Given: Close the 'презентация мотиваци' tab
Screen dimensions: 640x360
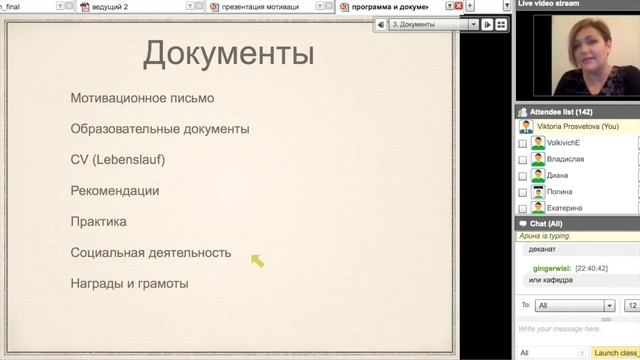Looking at the screenshot, I should tap(329, 6).
